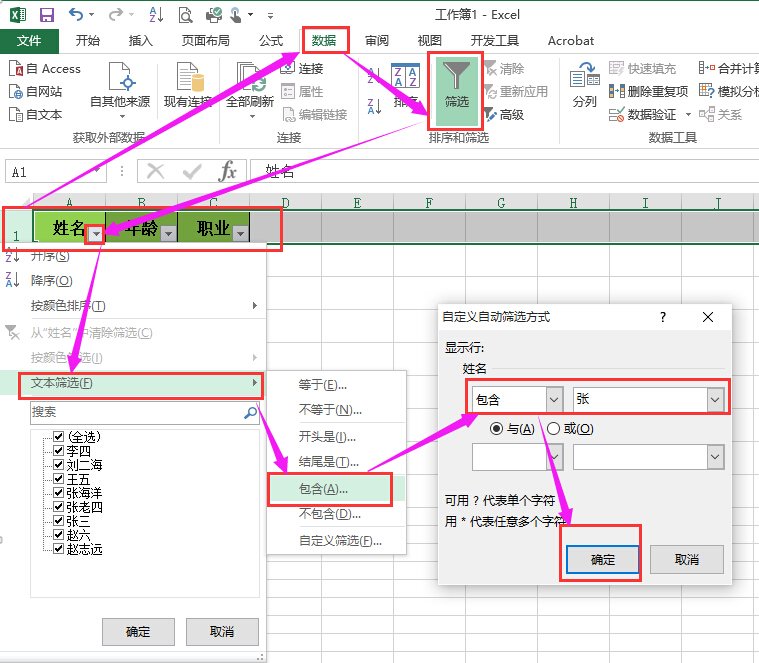759x663 pixels.
Task: Click the formula bar fx insert function icon
Action: click(x=228, y=171)
